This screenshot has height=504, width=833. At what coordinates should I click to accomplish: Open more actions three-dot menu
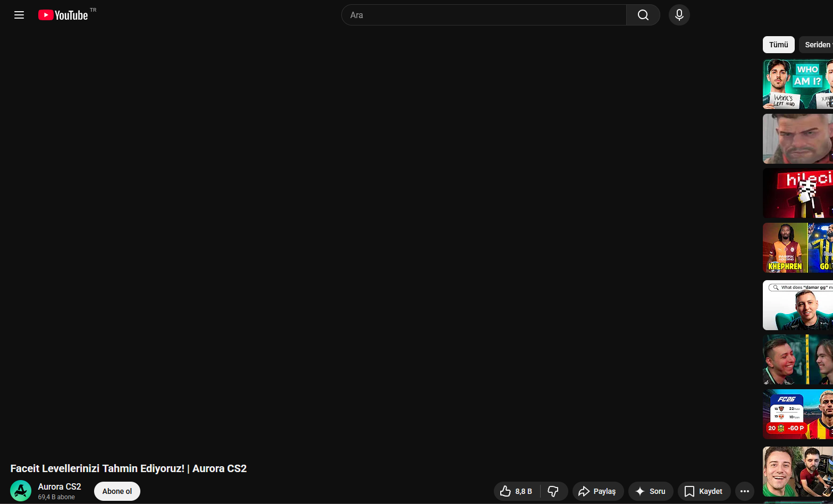click(x=745, y=491)
